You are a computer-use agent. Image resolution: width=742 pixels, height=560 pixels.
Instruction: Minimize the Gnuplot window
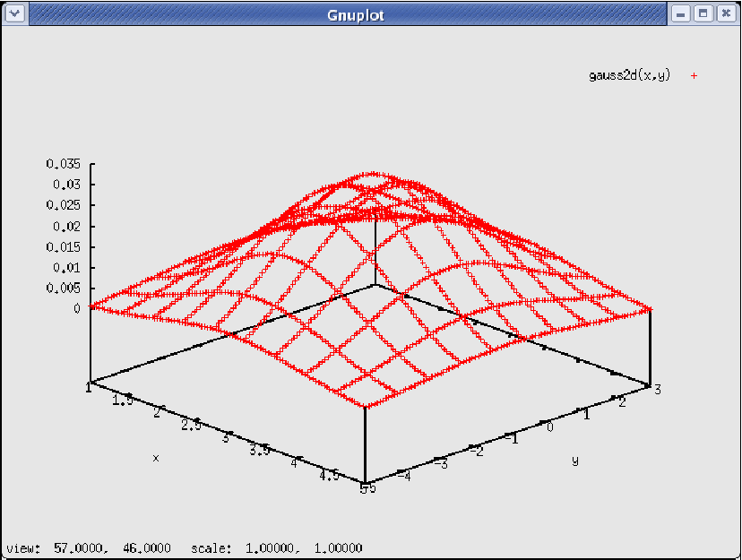[680, 13]
